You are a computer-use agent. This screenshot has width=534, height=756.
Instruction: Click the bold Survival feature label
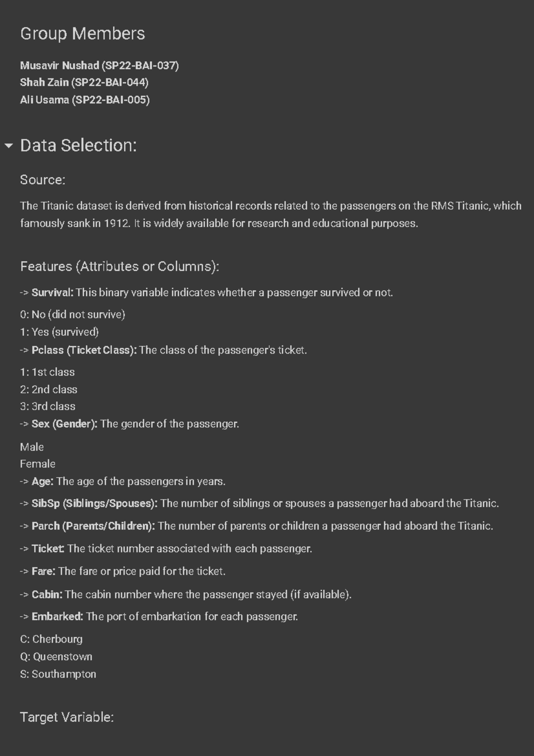point(52,293)
